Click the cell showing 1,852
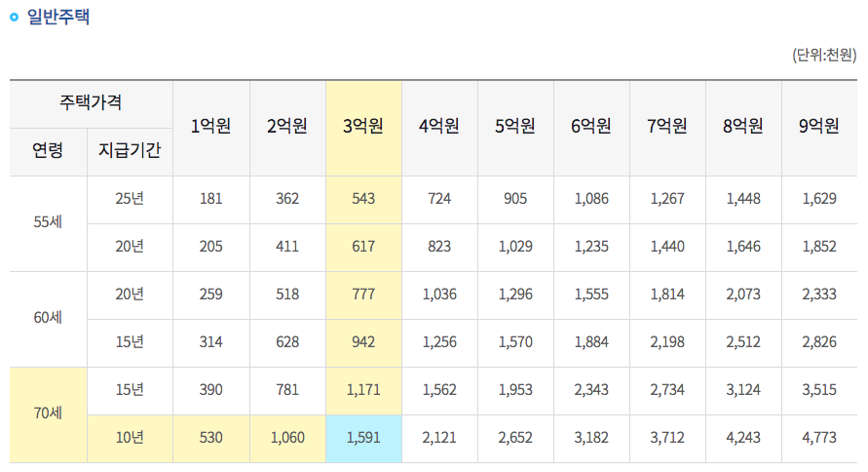Viewport: 868px width, 472px height. 819,248
